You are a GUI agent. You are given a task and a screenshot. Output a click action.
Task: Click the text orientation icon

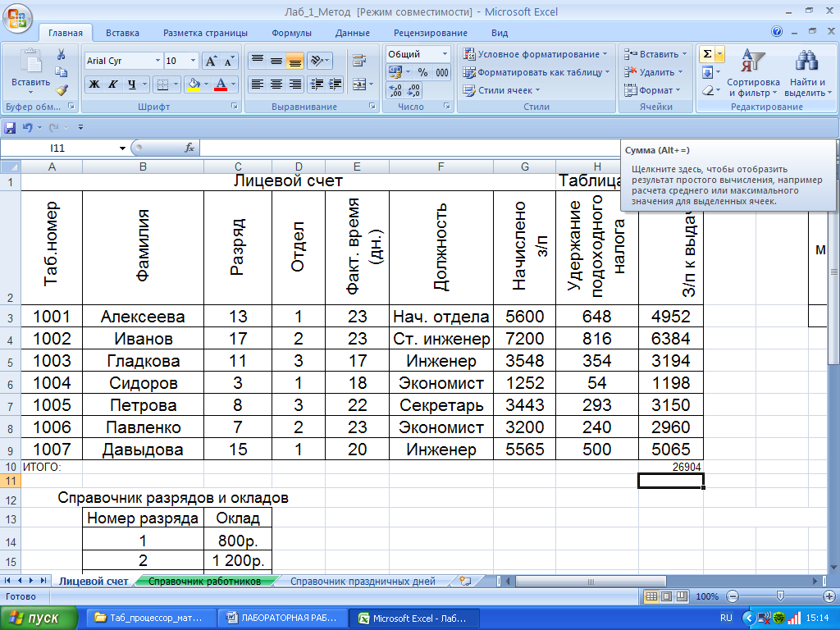click(x=321, y=61)
